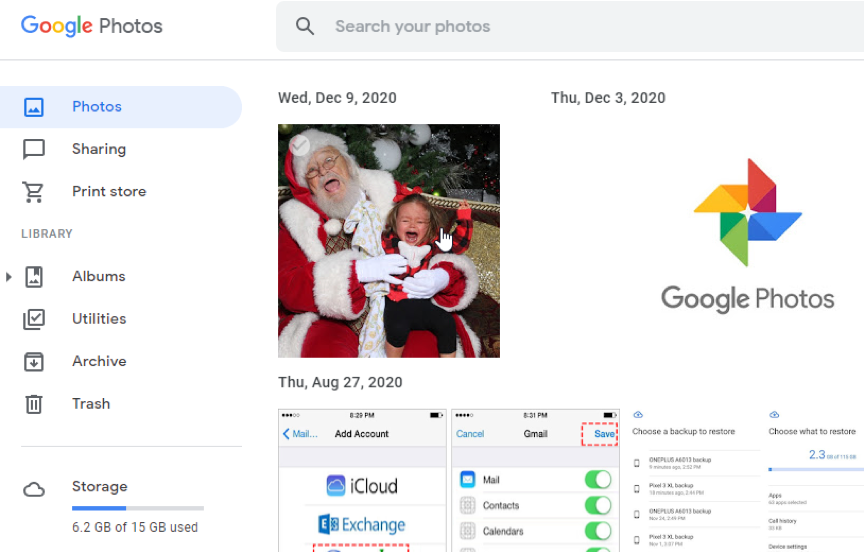Open the Santa with crying child photo
This screenshot has width=864, height=552.
coord(389,241)
